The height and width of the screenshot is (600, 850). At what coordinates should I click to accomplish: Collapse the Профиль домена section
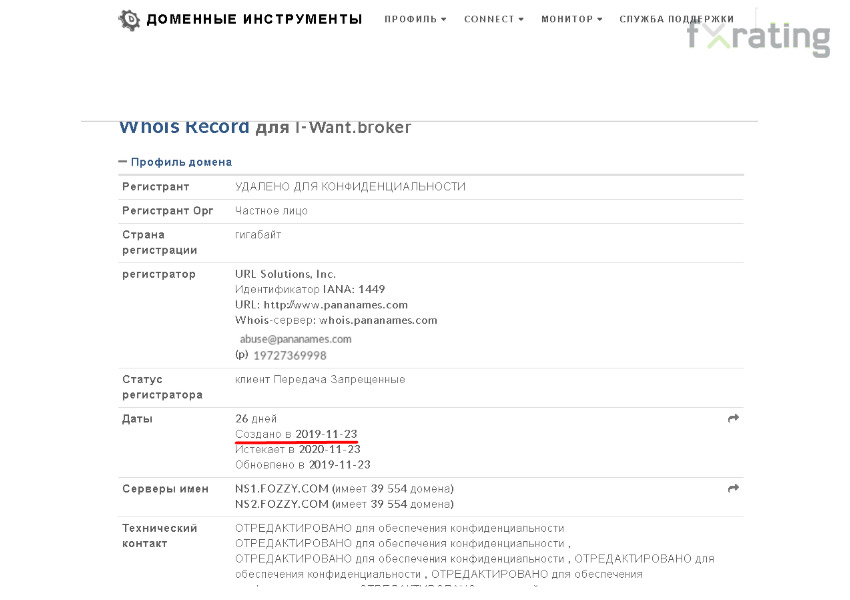175,162
